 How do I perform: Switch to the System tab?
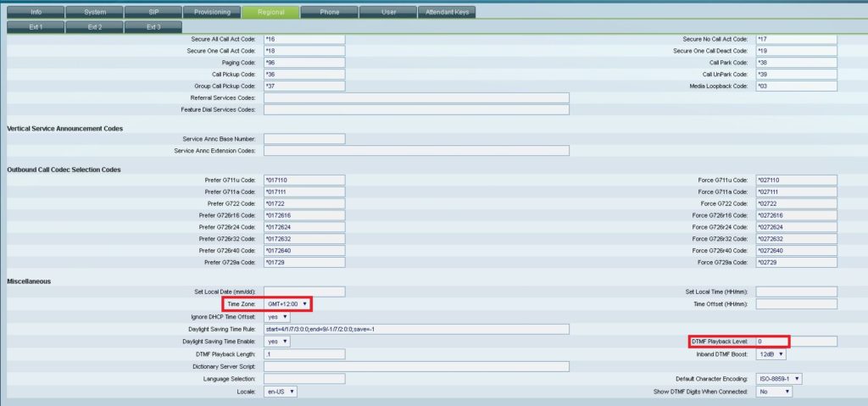click(94, 13)
